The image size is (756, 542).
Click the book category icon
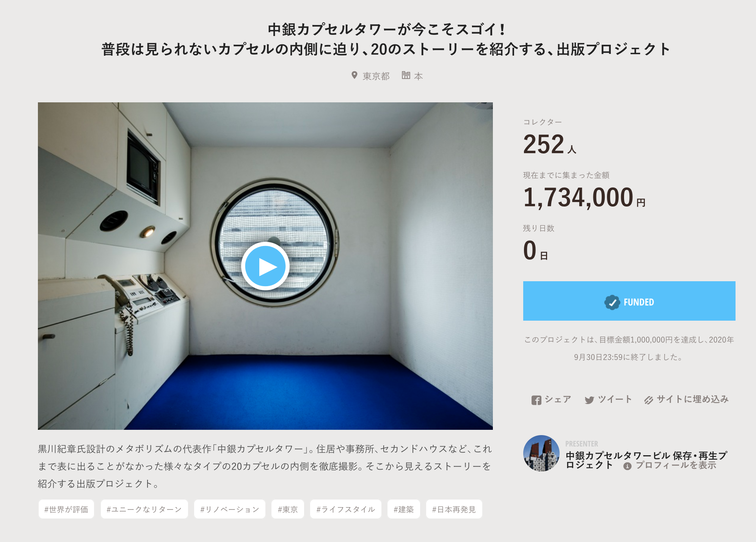click(406, 75)
